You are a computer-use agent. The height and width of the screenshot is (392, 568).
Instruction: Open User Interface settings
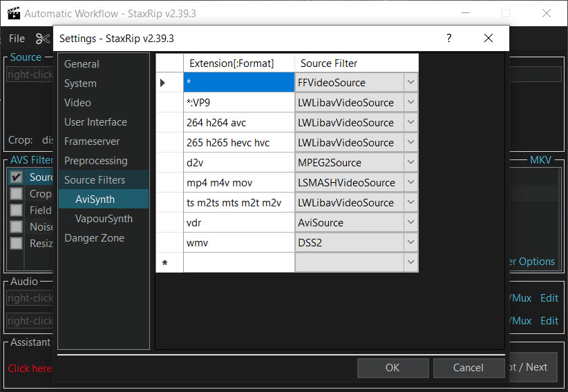tap(104, 122)
